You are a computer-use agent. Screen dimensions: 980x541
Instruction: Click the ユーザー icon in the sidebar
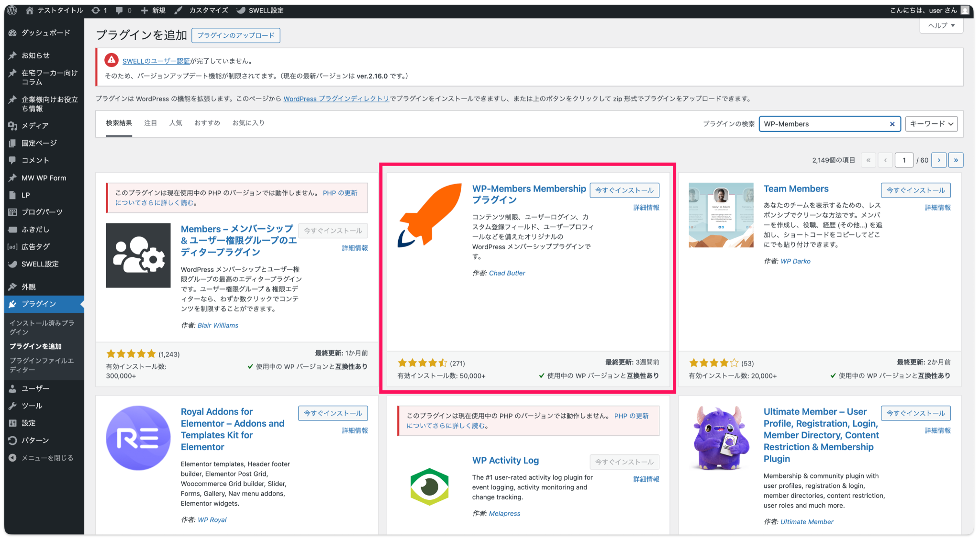pos(13,388)
